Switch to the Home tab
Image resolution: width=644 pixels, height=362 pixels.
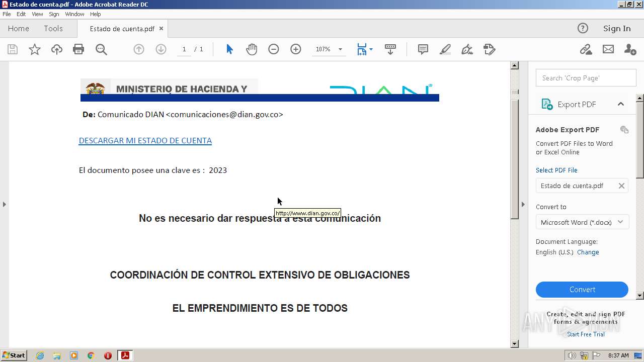(x=19, y=28)
